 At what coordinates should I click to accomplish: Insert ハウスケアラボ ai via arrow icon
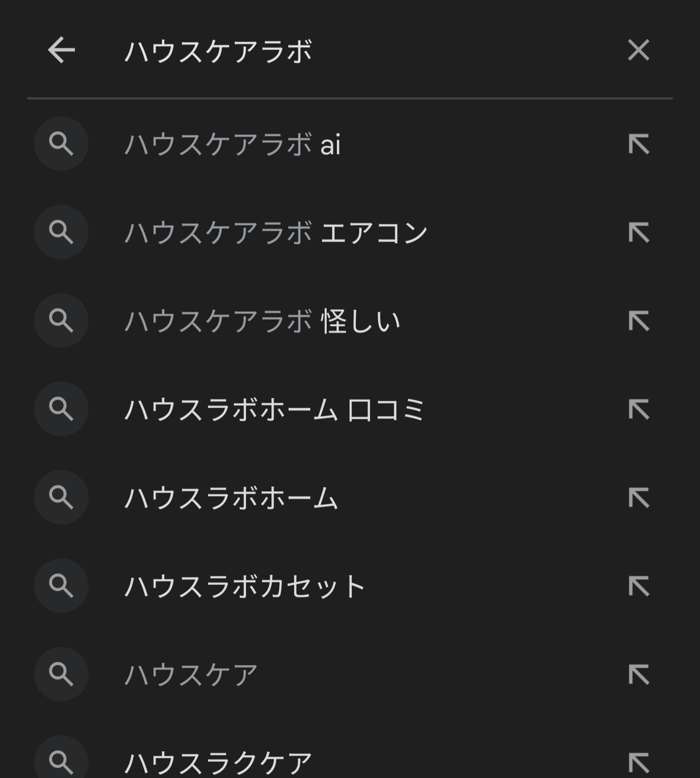tap(638, 144)
